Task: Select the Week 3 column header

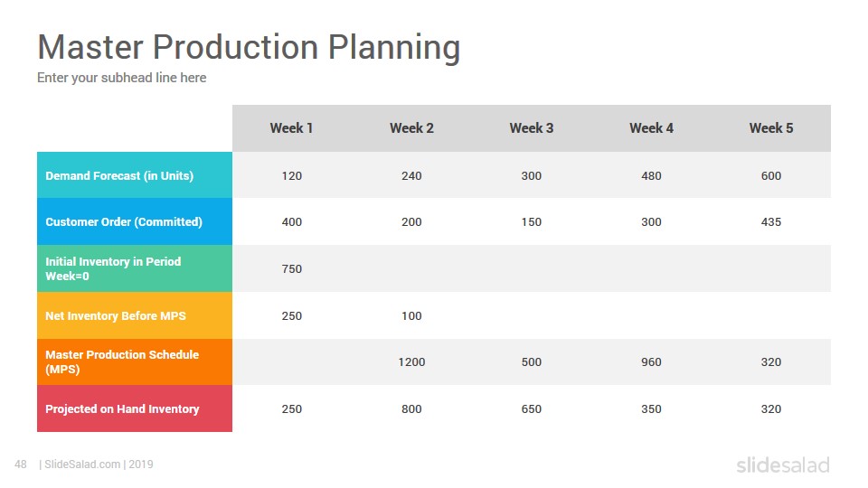Action: point(532,128)
